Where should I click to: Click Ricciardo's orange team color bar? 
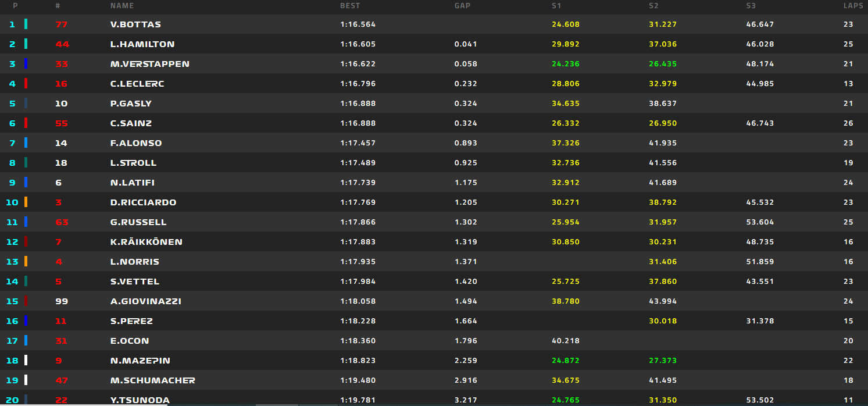(26, 202)
